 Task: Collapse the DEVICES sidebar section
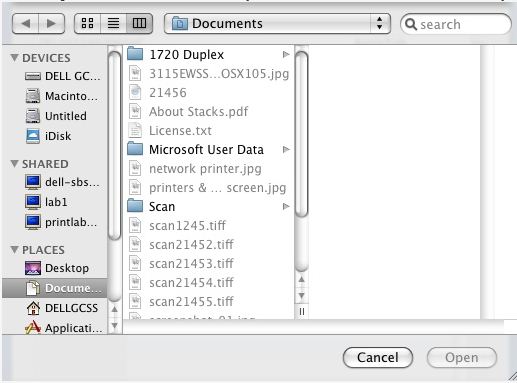pos(14,57)
